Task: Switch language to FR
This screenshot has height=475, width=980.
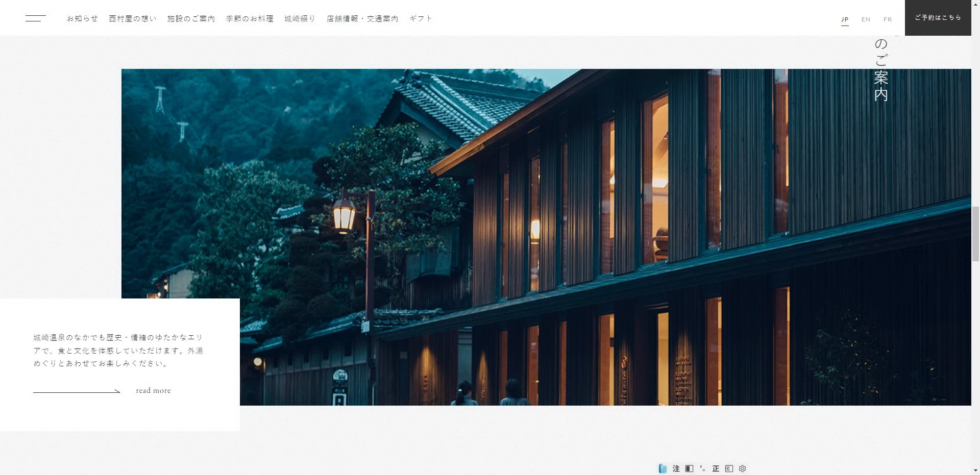Action: (x=888, y=19)
